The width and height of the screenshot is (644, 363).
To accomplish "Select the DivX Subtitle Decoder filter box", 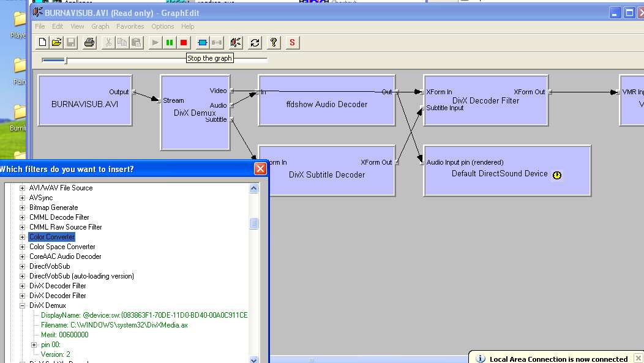I will click(327, 170).
